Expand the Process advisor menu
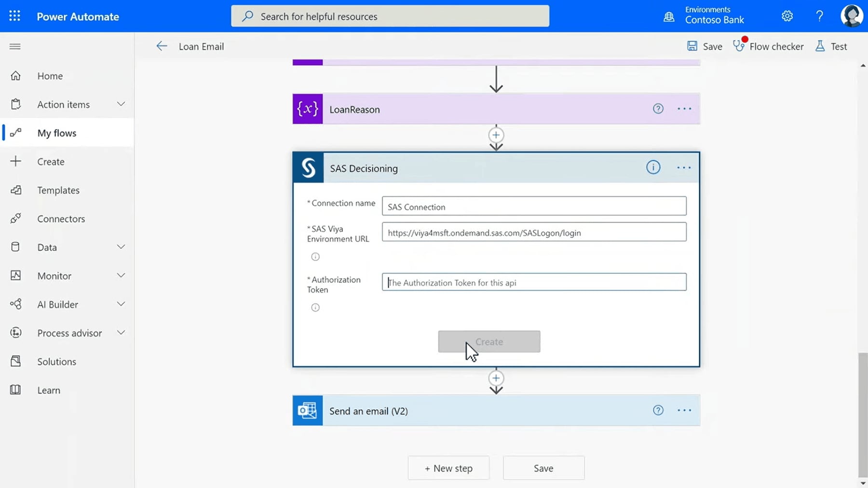Viewport: 868px width, 488px height. point(121,333)
